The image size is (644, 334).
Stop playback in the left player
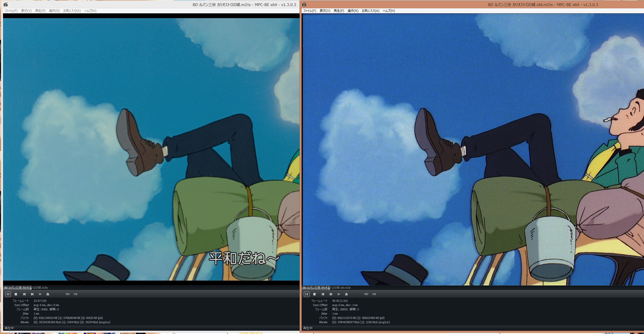(16, 294)
